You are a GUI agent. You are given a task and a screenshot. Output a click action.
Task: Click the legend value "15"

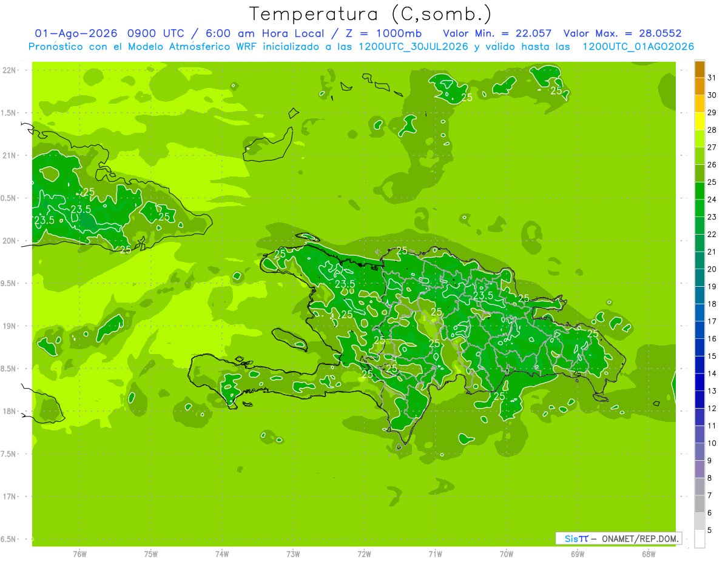712,356
